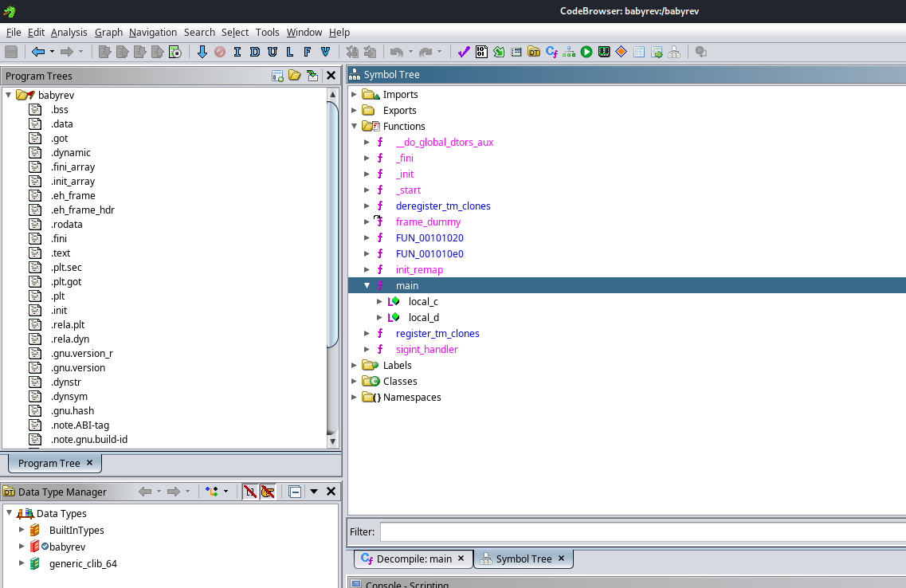Select the sigint_handler function
The width and height of the screenshot is (906, 588).
(426, 349)
